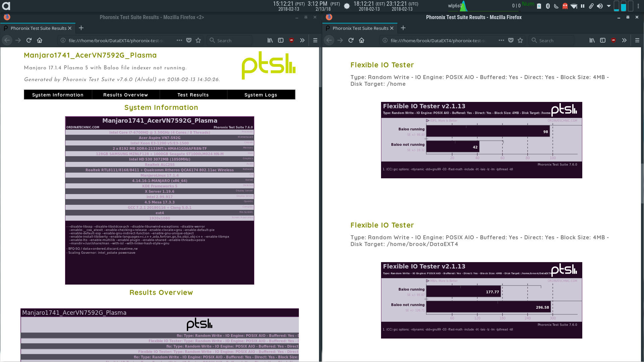Open page actions menu in left Firefox <2> window

(x=179, y=40)
